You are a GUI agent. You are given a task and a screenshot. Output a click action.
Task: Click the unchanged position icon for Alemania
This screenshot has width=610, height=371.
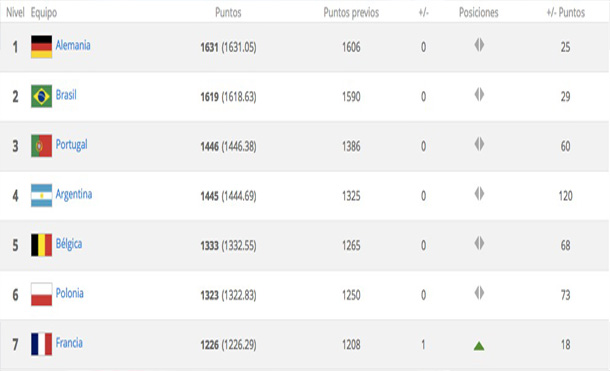click(479, 45)
